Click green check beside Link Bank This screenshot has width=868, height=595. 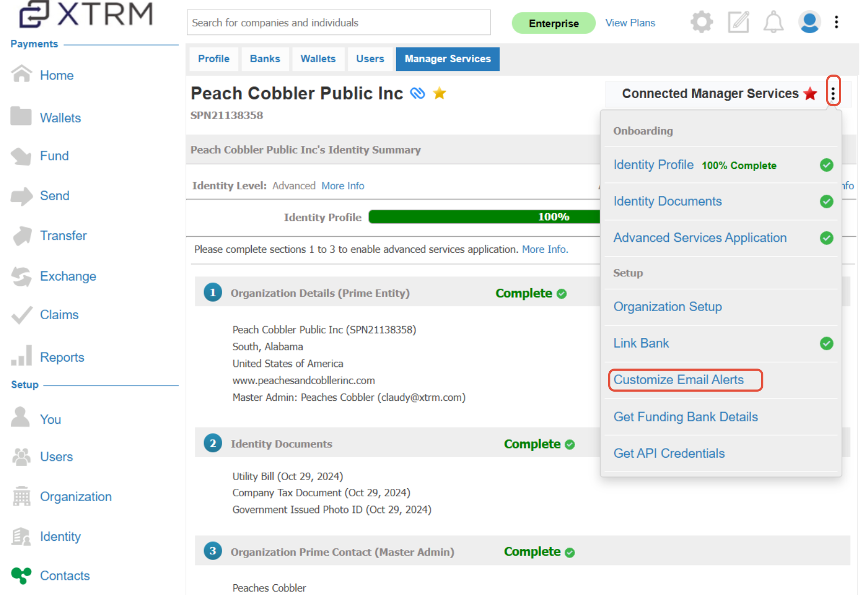click(827, 343)
